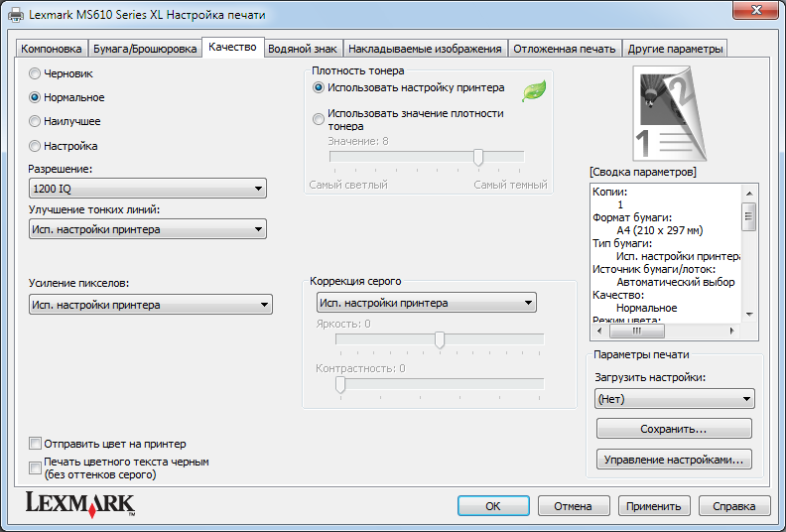Screen dimensions: 786x532
Task: Open the Водяной знак tab
Action: pyautogui.click(x=303, y=49)
